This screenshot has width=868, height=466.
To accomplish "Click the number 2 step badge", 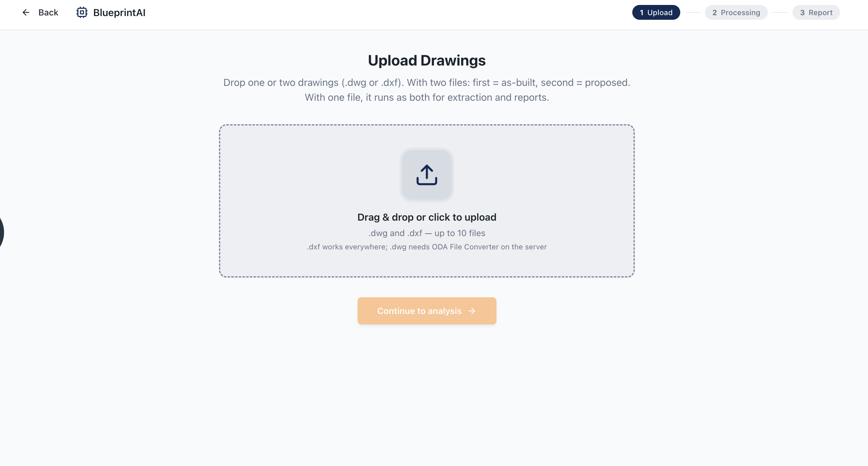I will coord(714,12).
